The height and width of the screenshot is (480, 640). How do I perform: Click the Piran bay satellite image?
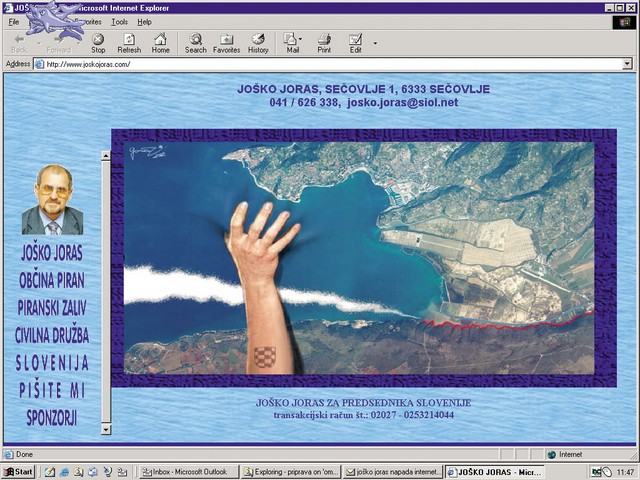point(359,258)
